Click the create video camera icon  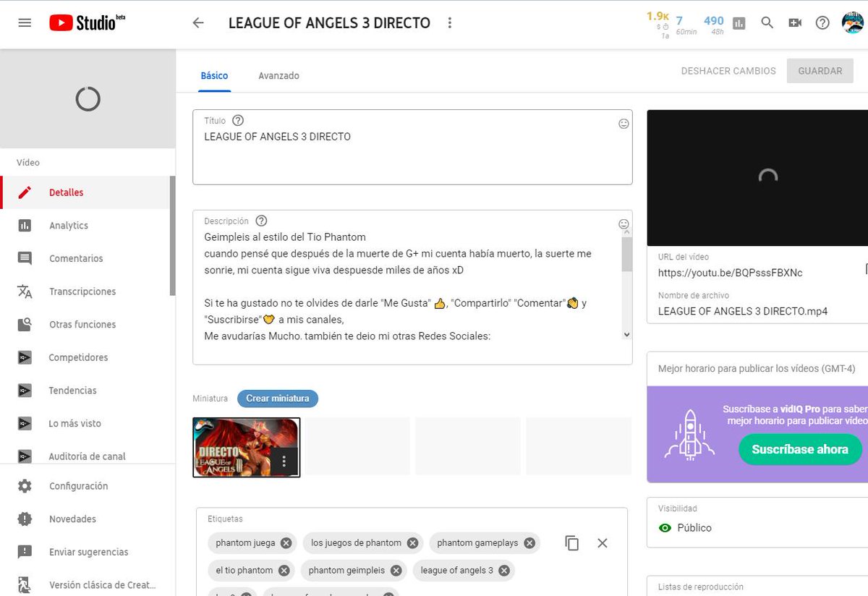coord(795,22)
